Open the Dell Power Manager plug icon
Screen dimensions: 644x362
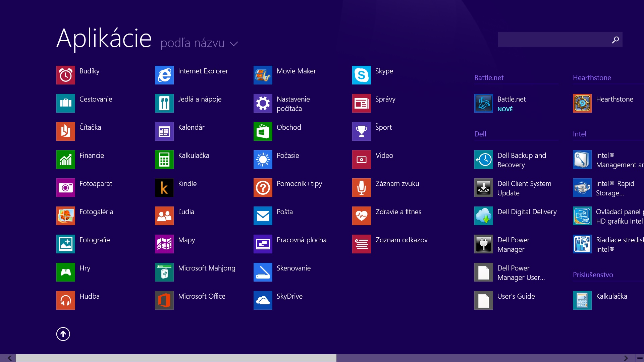pyautogui.click(x=484, y=244)
